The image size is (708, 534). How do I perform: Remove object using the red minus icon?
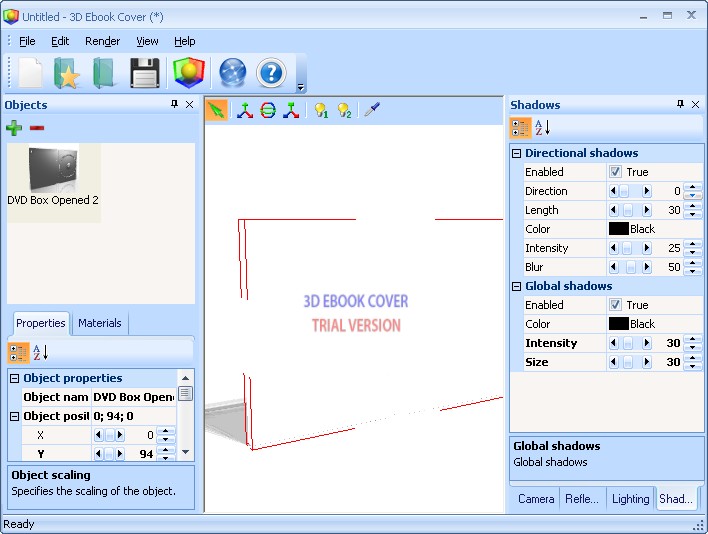[x=37, y=127]
